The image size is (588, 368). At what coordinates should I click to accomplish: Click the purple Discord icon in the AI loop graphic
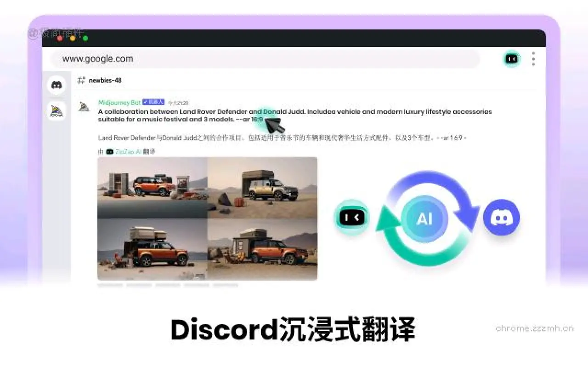[x=501, y=217]
